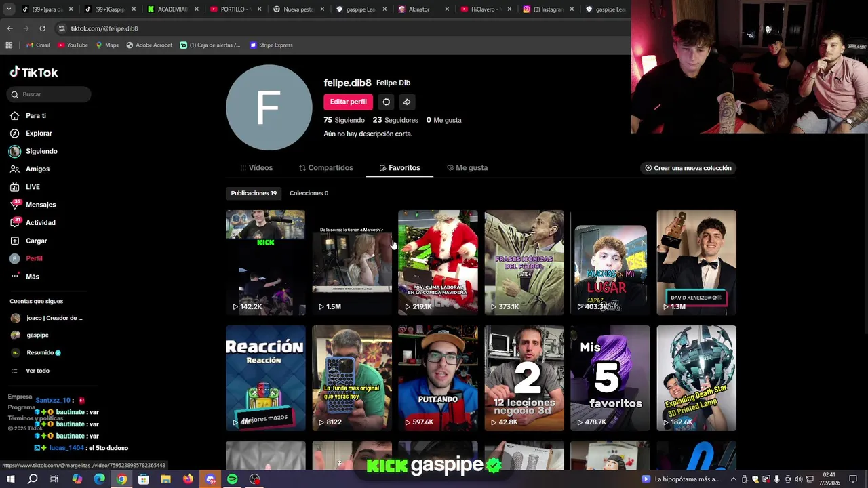The image size is (868, 488).
Task: Share profile with arrow icon
Action: click(x=407, y=102)
